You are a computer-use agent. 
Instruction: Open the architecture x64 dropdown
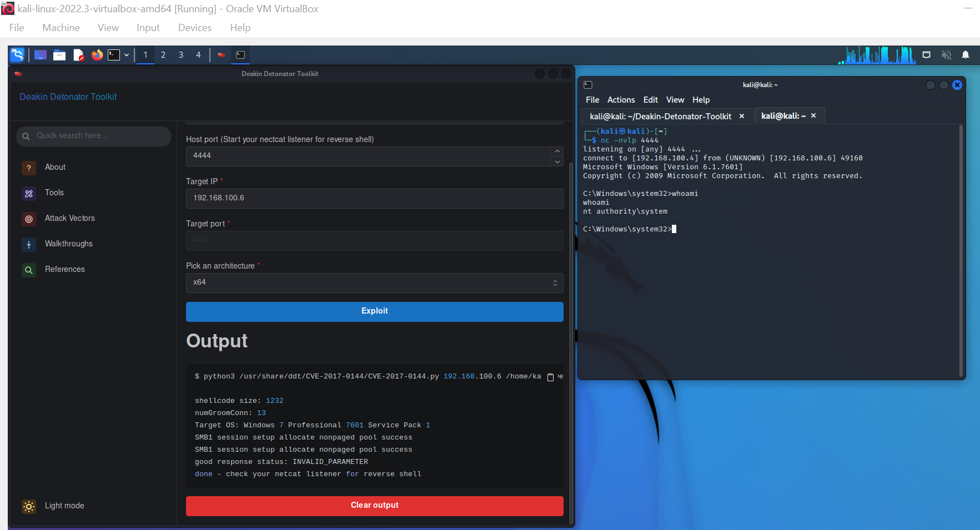[375, 282]
